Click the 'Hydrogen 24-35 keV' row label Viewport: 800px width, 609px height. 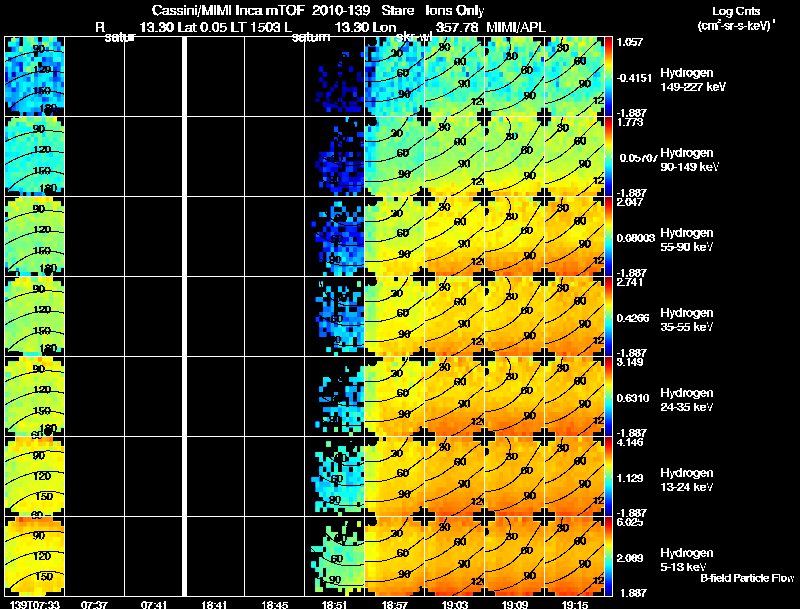[687, 400]
